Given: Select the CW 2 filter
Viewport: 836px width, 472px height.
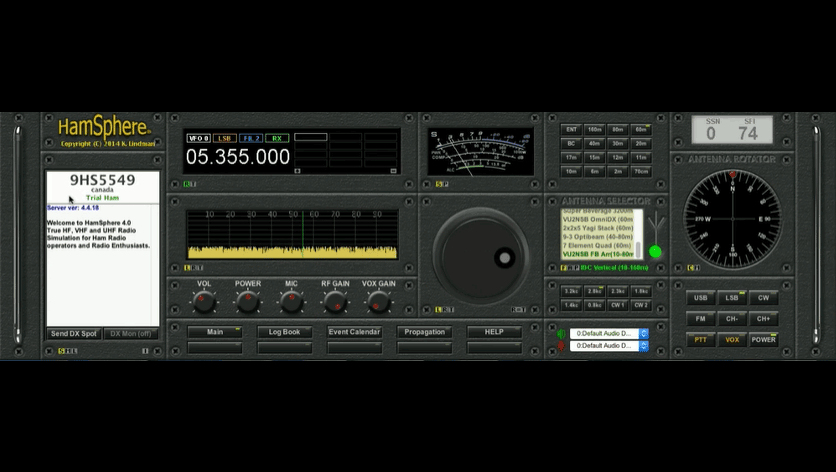Looking at the screenshot, I should point(641,305).
